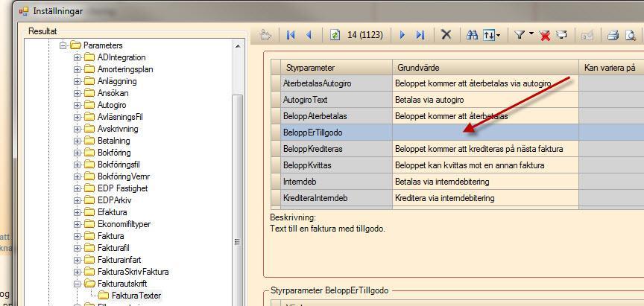644x306 pixels.
Task: Print using the printer icon
Action: (x=613, y=35)
